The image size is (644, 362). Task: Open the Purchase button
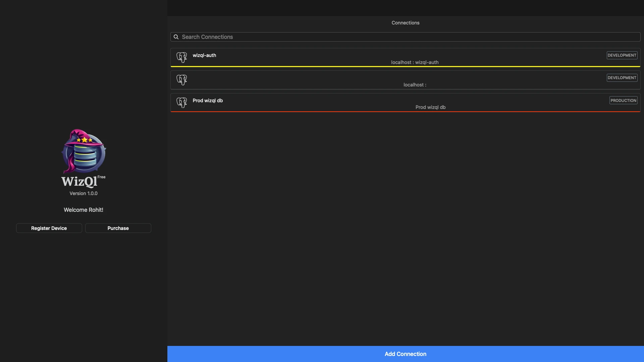118,228
